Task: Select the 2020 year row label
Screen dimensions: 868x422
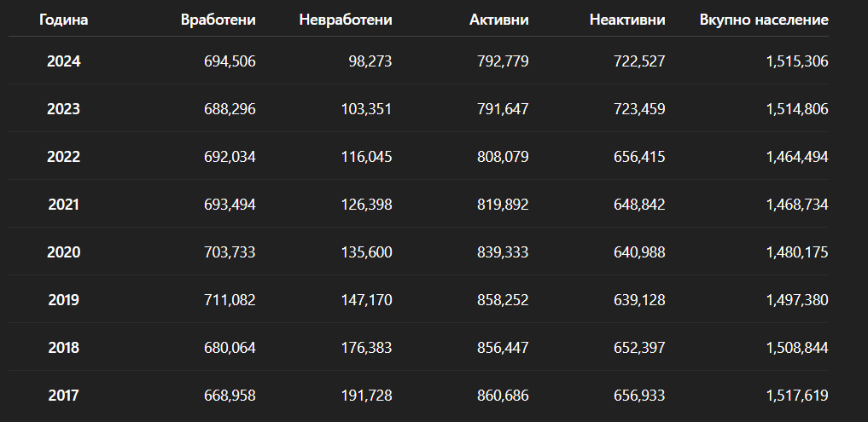Action: pyautogui.click(x=64, y=252)
